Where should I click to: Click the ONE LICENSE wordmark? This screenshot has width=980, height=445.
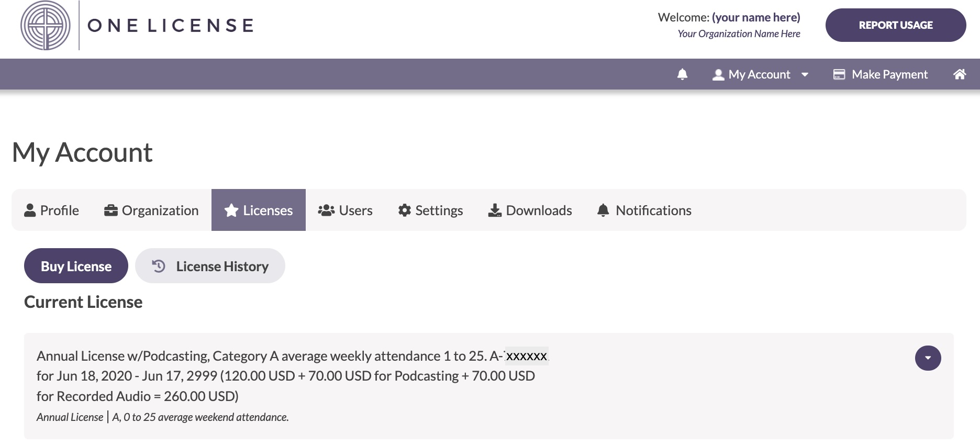(x=171, y=25)
